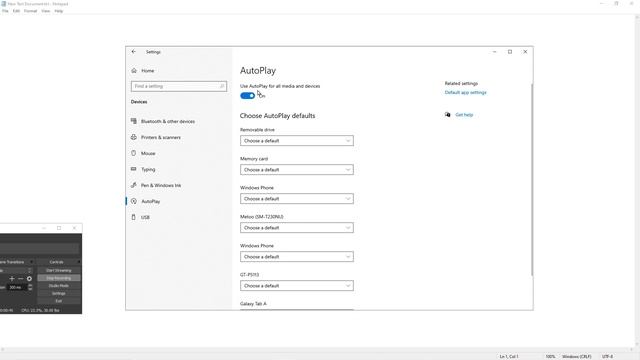Open the USB settings page

point(145,218)
